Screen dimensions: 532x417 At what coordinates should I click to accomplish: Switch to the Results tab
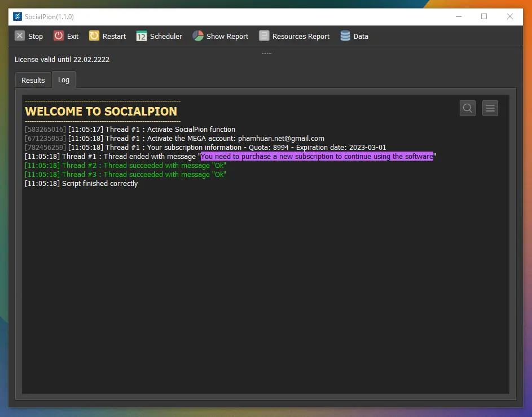33,81
